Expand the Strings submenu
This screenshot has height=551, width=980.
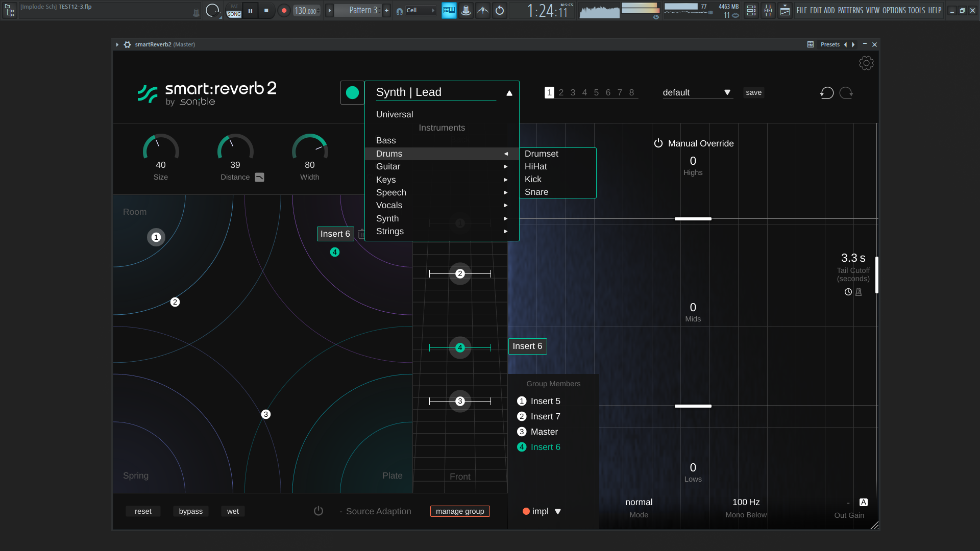pos(442,231)
